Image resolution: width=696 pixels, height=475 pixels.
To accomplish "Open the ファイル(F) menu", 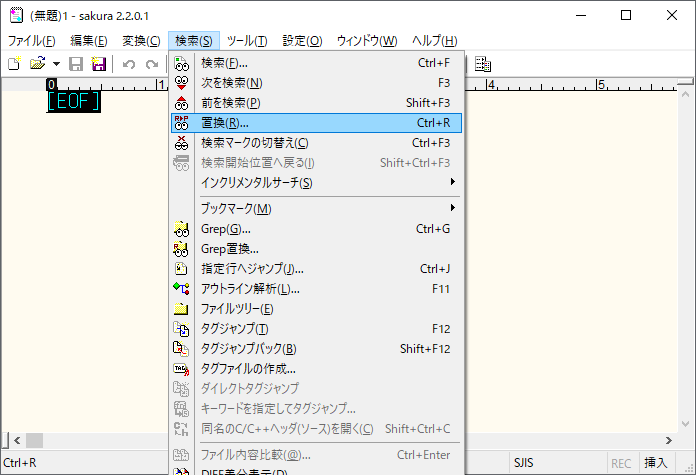I will tap(32, 41).
